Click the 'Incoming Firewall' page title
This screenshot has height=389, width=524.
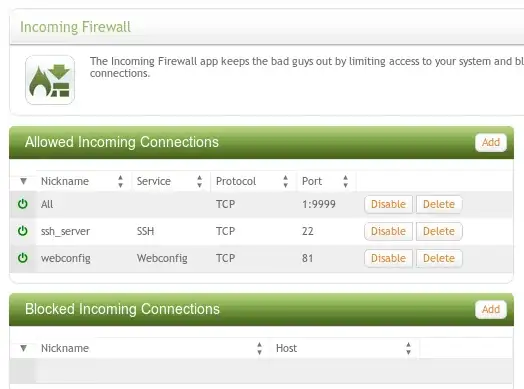(76, 27)
